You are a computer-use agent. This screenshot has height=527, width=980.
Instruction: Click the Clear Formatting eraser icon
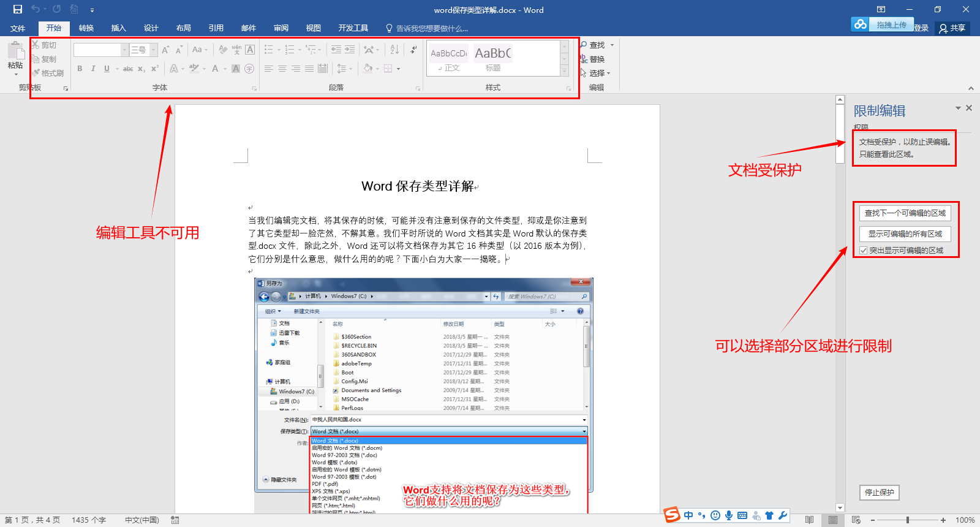[223, 50]
